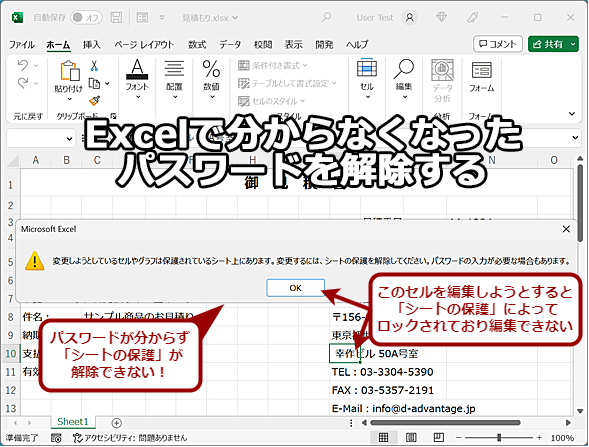Open the Name Box dropdown arrow

[x=69, y=139]
